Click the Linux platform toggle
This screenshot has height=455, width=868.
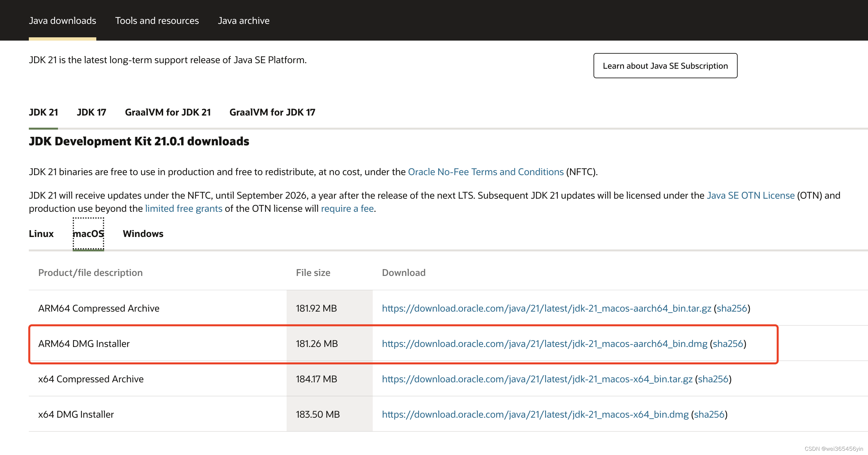click(41, 233)
